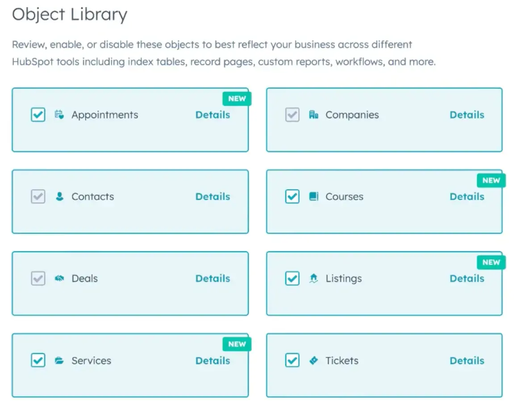Click the NEW badge on Courses card
Viewport: 514px width, 420px height.
(x=491, y=180)
